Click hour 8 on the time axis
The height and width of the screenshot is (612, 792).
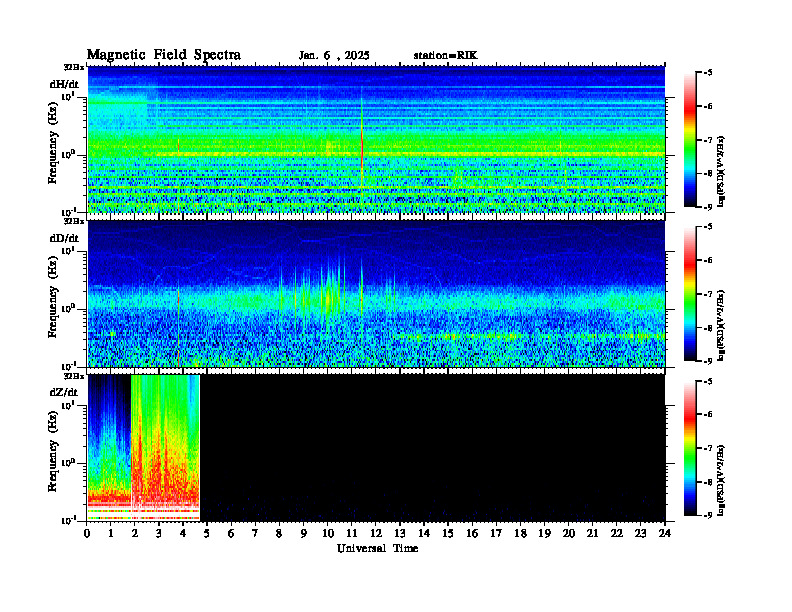coord(279,534)
